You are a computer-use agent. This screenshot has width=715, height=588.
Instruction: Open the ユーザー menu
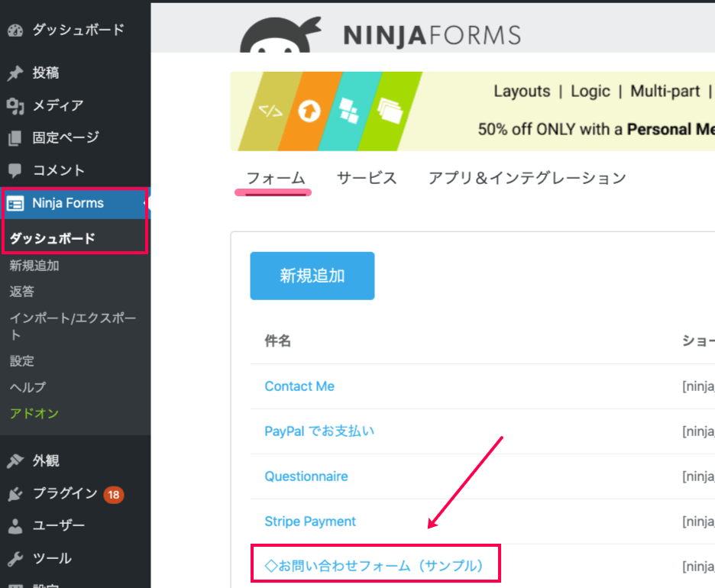(58, 526)
